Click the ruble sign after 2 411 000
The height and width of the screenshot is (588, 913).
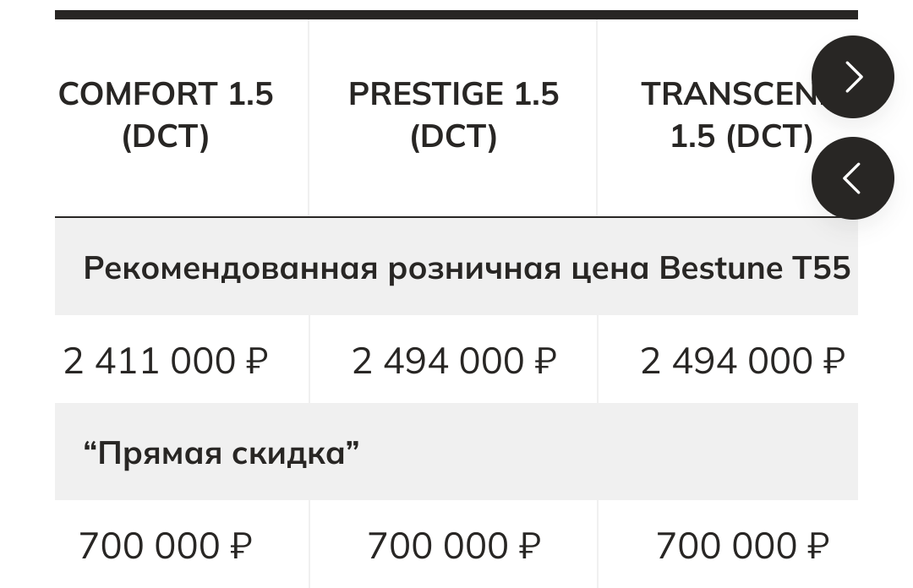257,361
